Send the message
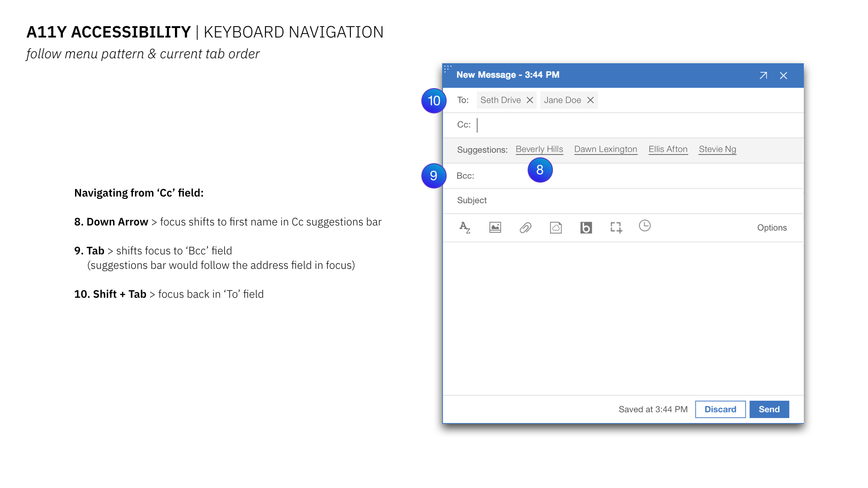The width and height of the screenshot is (868, 488). [769, 409]
